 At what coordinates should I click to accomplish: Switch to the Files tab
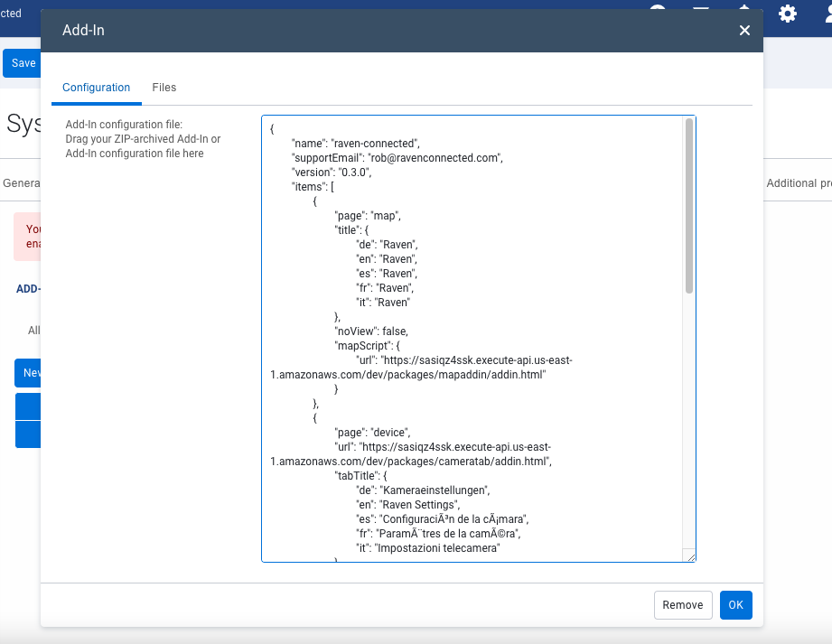164,88
